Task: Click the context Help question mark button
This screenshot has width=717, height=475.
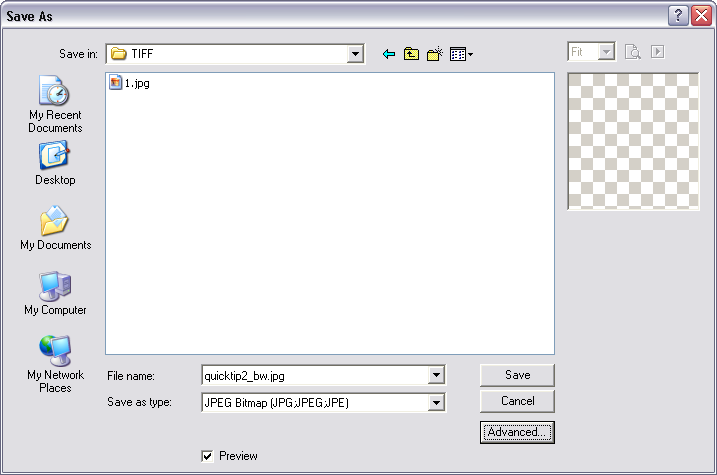Action: pos(679,15)
